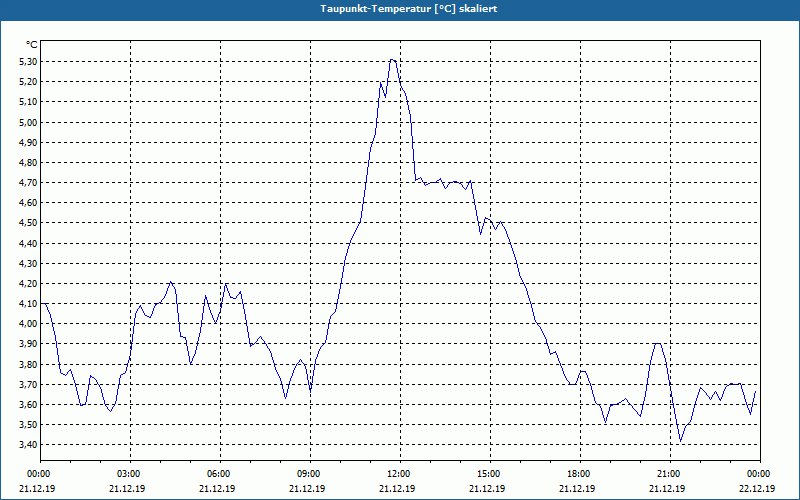Screen dimensions: 800x500
Task: Click the curve's highest peak near 12:00
Action: click(391, 60)
